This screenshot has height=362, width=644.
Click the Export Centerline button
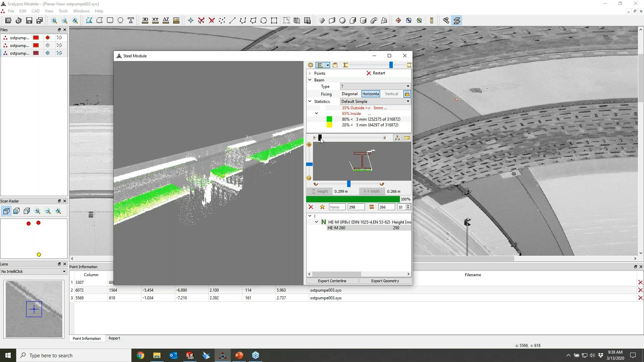point(332,281)
